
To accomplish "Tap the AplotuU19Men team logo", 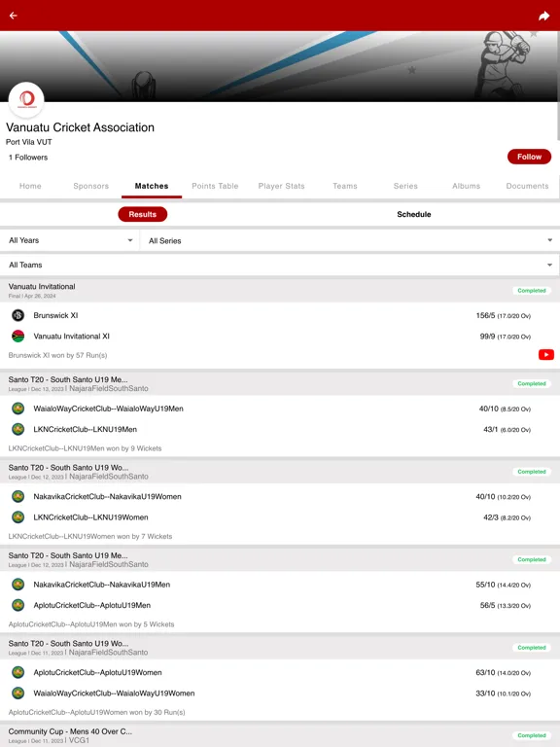I will coord(18,606).
